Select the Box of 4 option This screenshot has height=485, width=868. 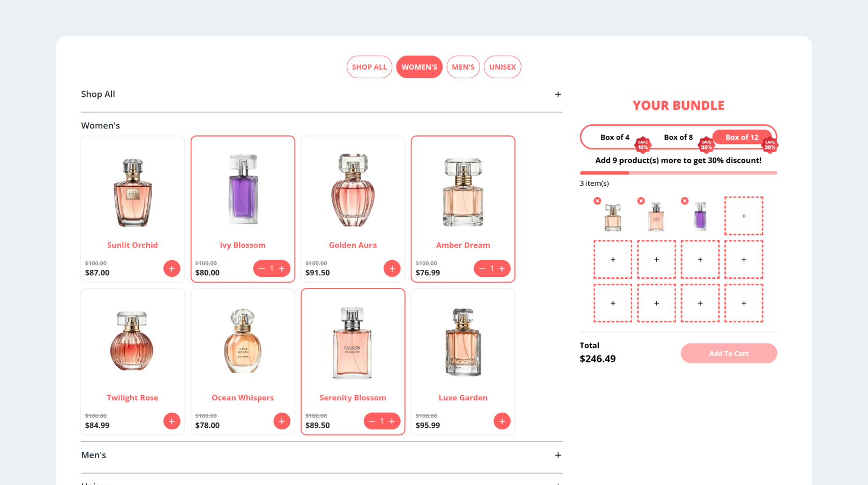(x=615, y=138)
